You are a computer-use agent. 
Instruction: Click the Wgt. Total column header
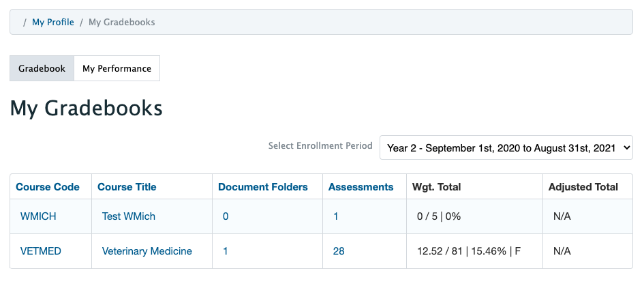coord(440,187)
